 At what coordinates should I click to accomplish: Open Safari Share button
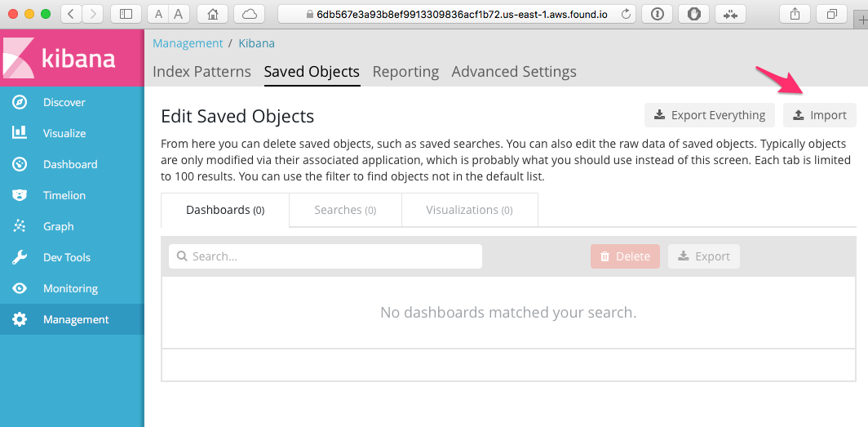pyautogui.click(x=795, y=15)
